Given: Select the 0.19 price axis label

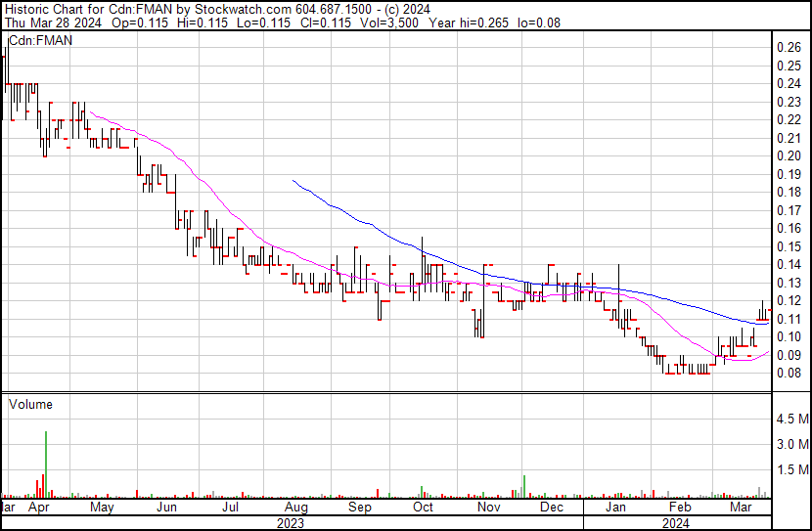Looking at the screenshot, I should pos(789,174).
